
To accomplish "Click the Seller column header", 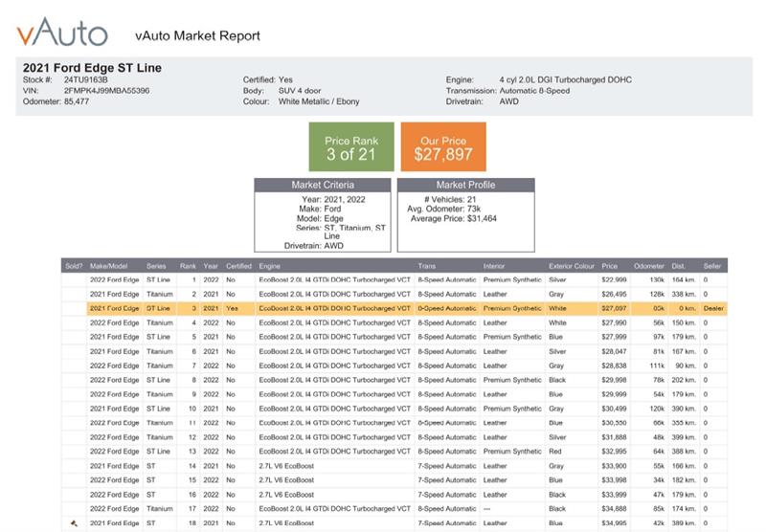I will click(711, 266).
